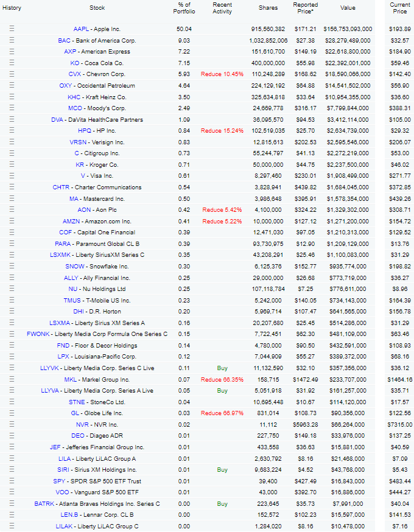The width and height of the screenshot is (414, 532).
Task: Open the OXY ticker link
Action: [66, 85]
